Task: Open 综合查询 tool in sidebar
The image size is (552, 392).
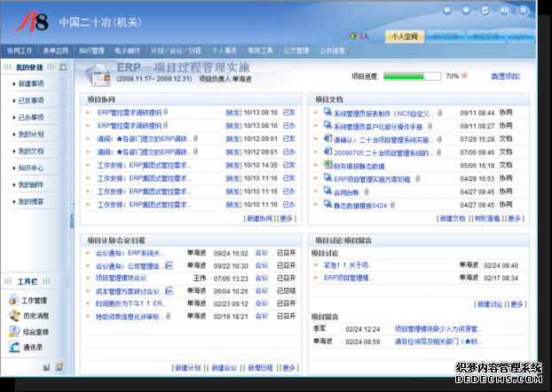Action: tap(14, 332)
